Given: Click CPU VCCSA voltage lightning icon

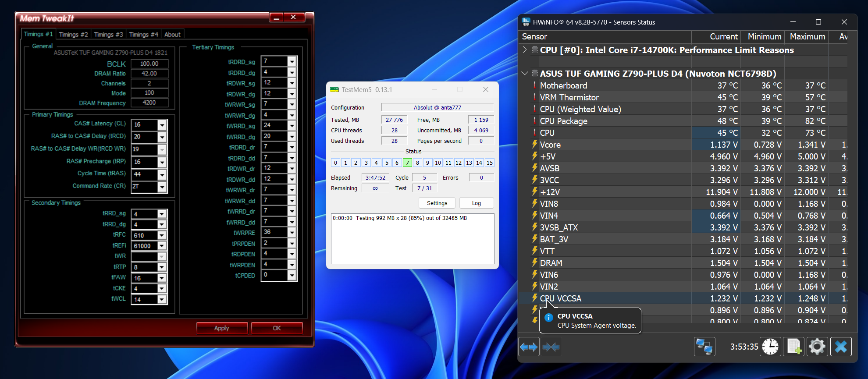Looking at the screenshot, I should point(534,298).
